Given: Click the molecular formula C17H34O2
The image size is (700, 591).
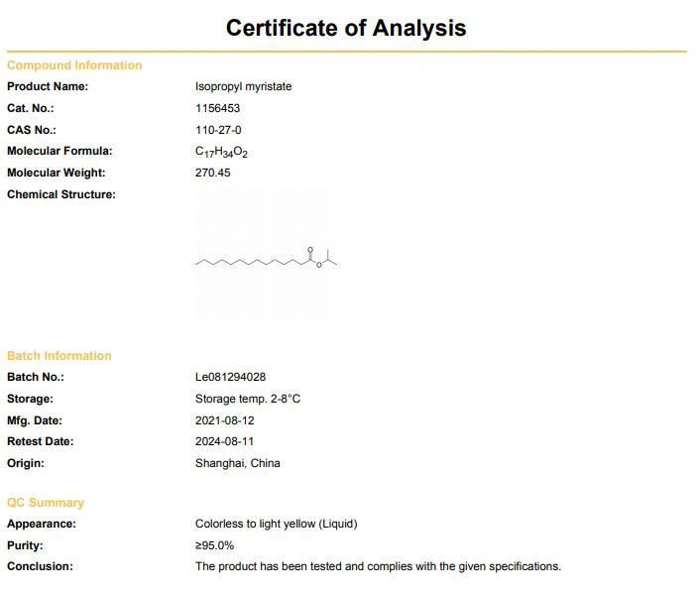Looking at the screenshot, I should click(221, 152).
